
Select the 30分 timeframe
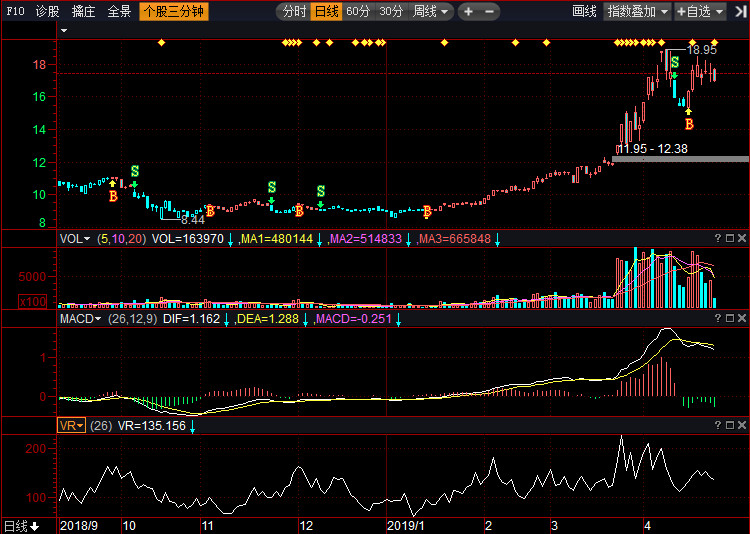[391, 12]
